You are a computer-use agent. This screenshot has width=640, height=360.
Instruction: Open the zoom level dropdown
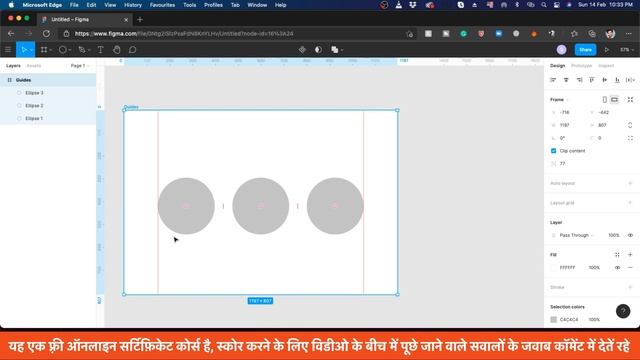pos(627,50)
